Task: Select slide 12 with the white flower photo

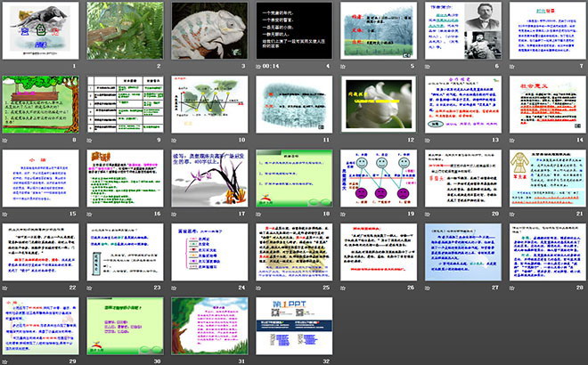Action: coord(377,104)
